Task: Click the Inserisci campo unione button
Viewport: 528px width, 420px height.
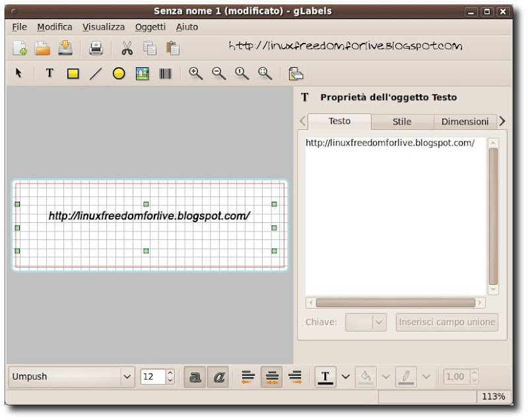Action: coord(447,322)
